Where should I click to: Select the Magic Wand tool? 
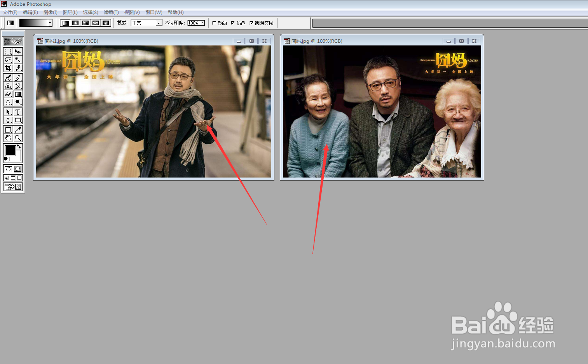pos(18,60)
